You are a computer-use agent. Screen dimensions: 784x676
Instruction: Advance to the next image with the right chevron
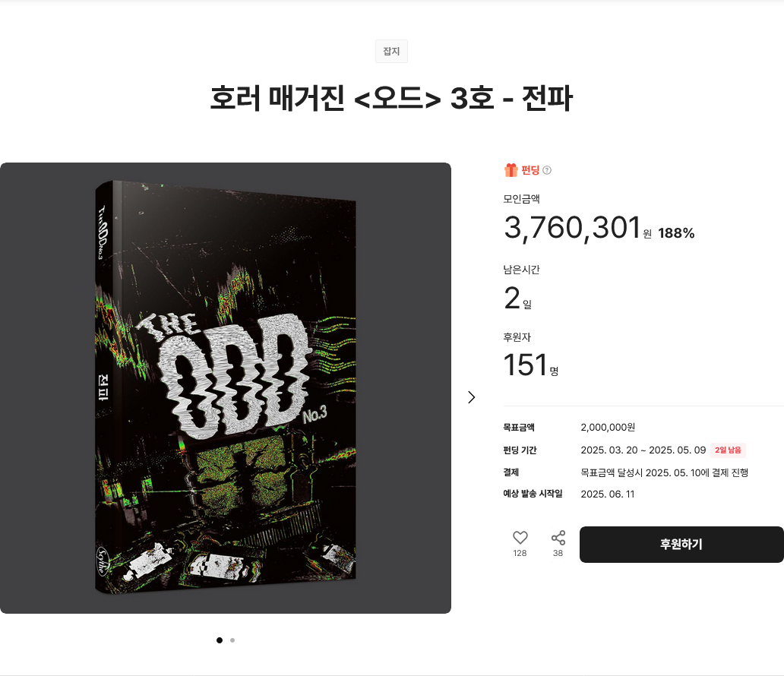click(x=471, y=397)
